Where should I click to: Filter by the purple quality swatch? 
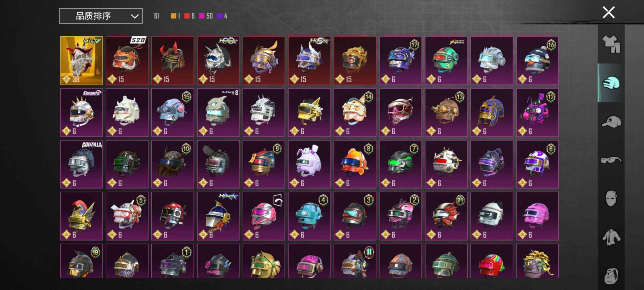(x=220, y=16)
